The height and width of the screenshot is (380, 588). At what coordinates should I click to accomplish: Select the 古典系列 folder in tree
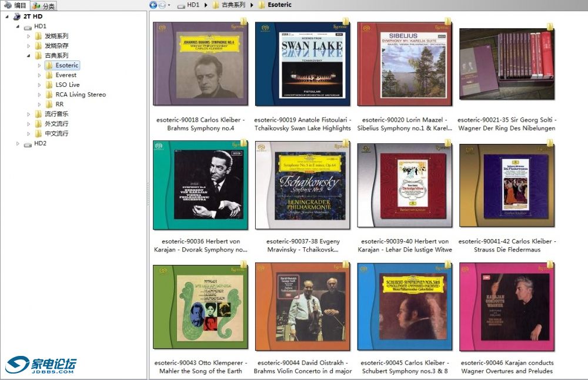coord(56,55)
